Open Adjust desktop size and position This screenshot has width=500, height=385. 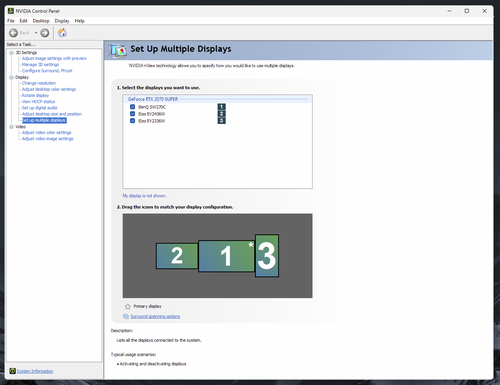tap(52, 114)
